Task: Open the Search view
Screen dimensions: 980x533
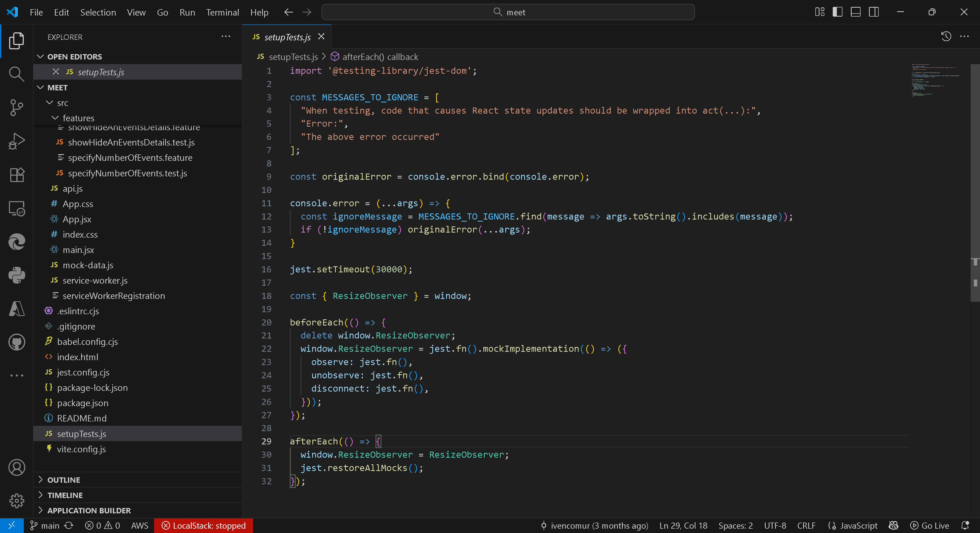Action: (x=16, y=74)
